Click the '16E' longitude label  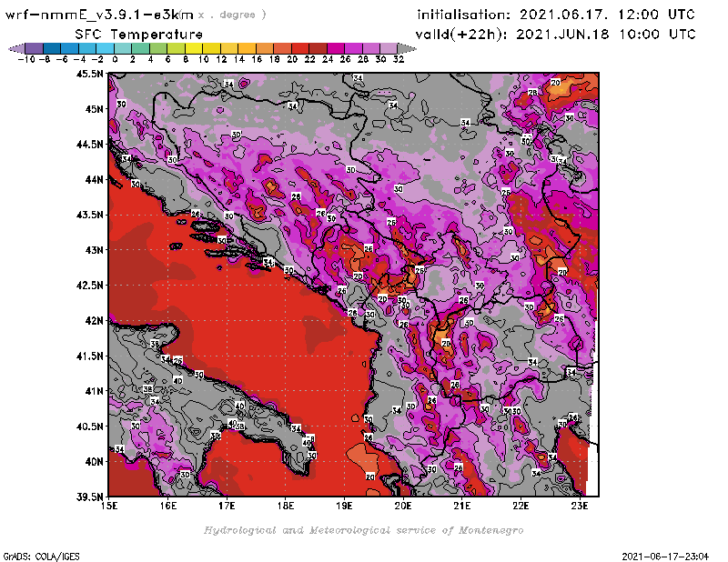tap(168, 506)
